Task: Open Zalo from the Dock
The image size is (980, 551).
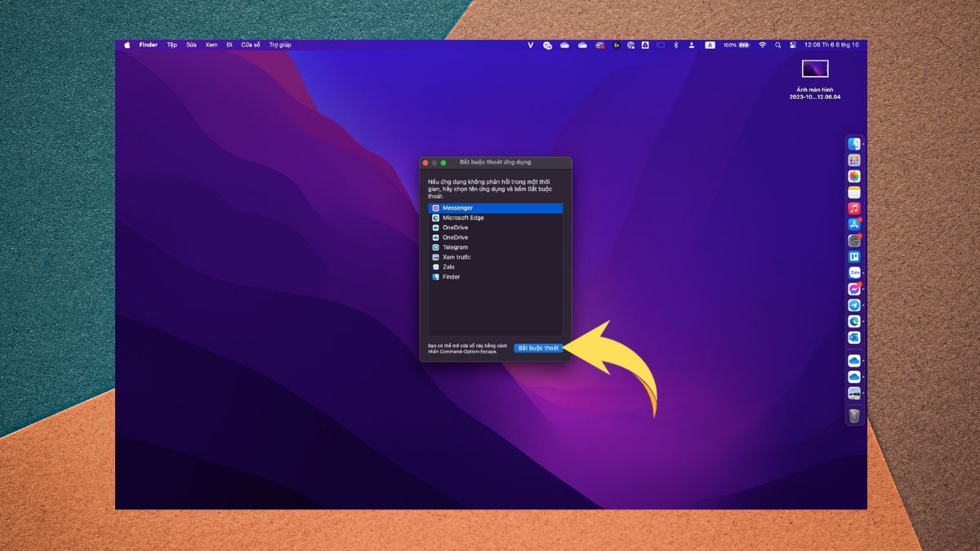Action: click(x=854, y=273)
